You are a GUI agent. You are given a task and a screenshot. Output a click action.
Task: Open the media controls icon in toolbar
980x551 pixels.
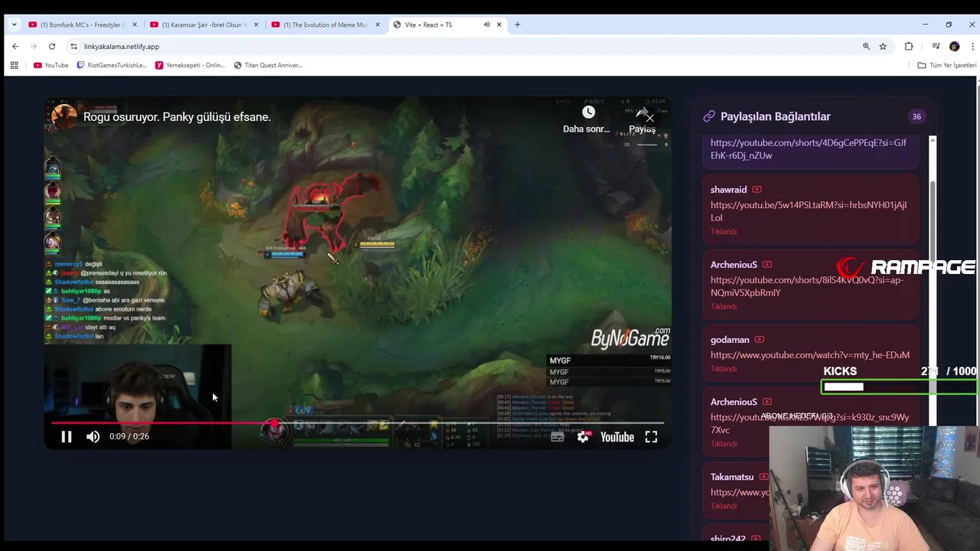936,47
